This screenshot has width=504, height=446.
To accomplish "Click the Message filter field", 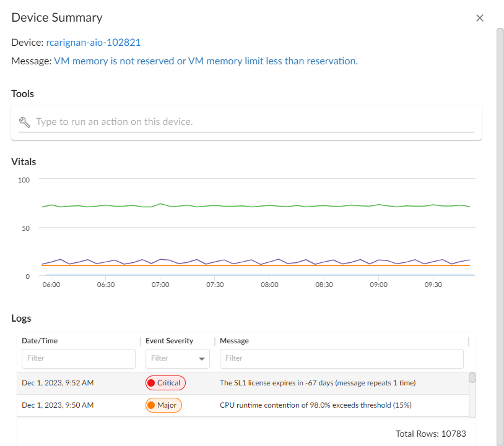I will coord(341,358).
